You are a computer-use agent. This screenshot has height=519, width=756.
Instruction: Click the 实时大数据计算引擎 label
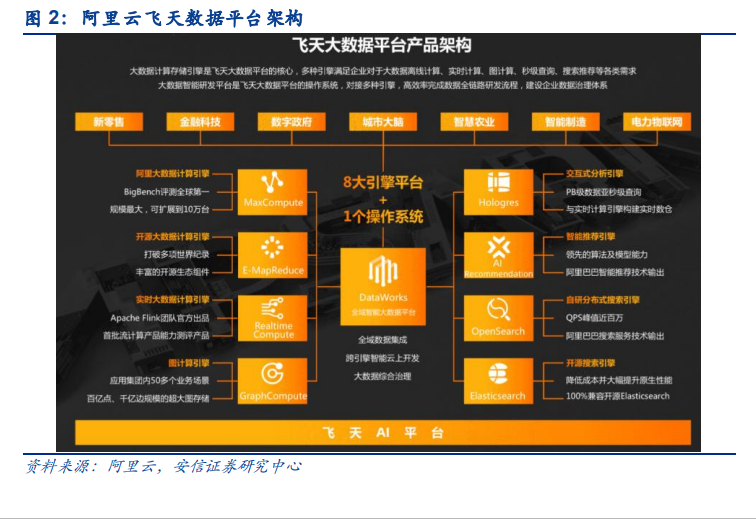173,300
